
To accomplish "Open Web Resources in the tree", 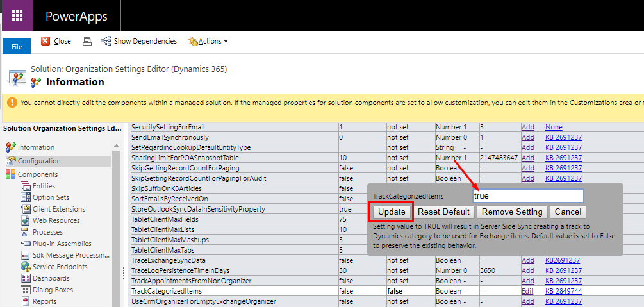I will (56, 220).
